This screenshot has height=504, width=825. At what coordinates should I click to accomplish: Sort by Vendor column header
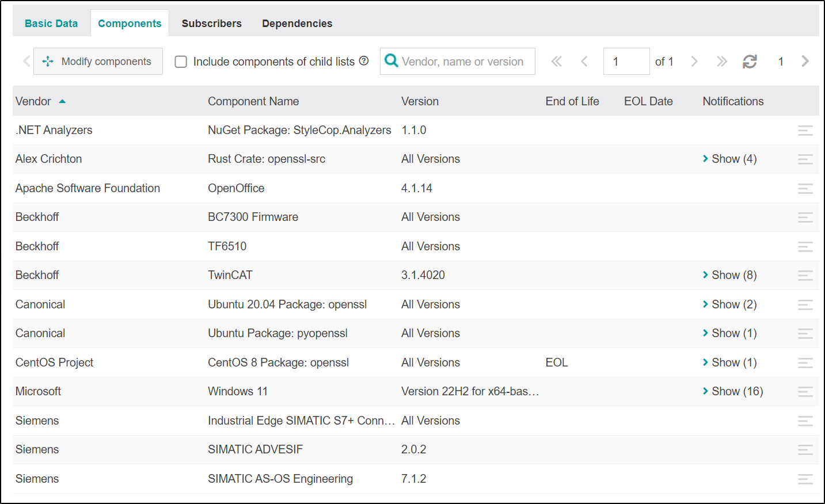tap(40, 101)
